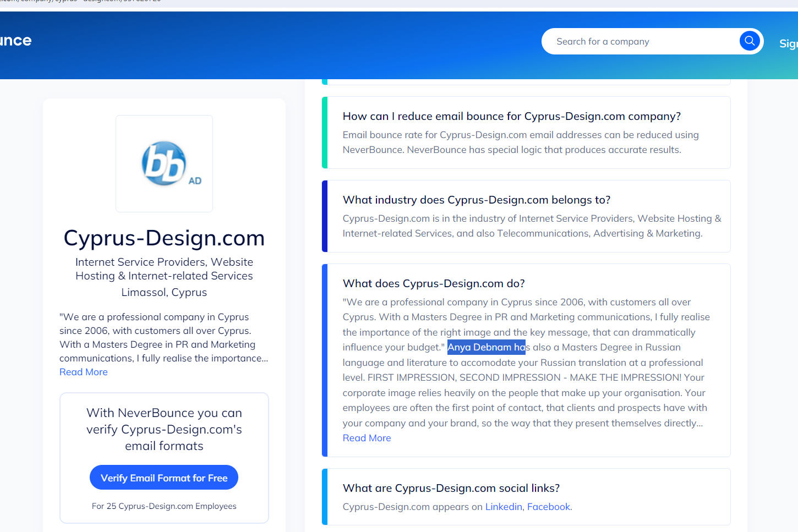This screenshot has width=798, height=532.
Task: Click the 'For 25 Cyprus-Design.com Employees' caption
Action: coord(164,506)
